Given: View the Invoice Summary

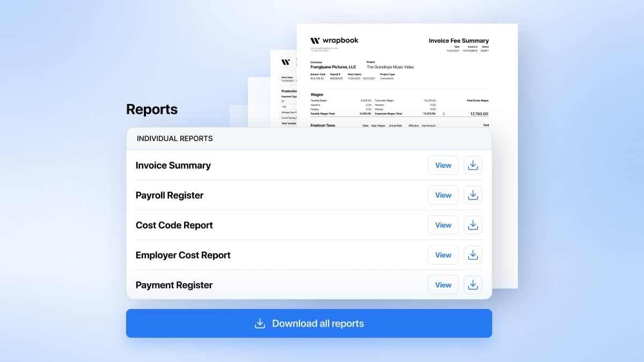Looking at the screenshot, I should [x=443, y=165].
